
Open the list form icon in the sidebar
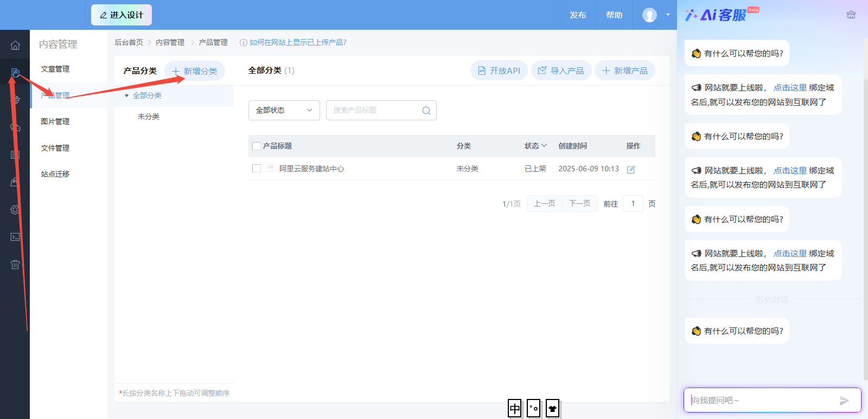tap(15, 155)
